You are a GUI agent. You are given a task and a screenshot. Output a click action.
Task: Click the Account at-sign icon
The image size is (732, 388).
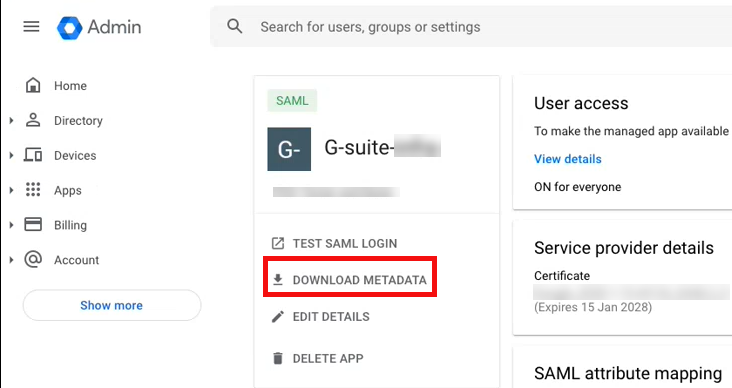33,259
